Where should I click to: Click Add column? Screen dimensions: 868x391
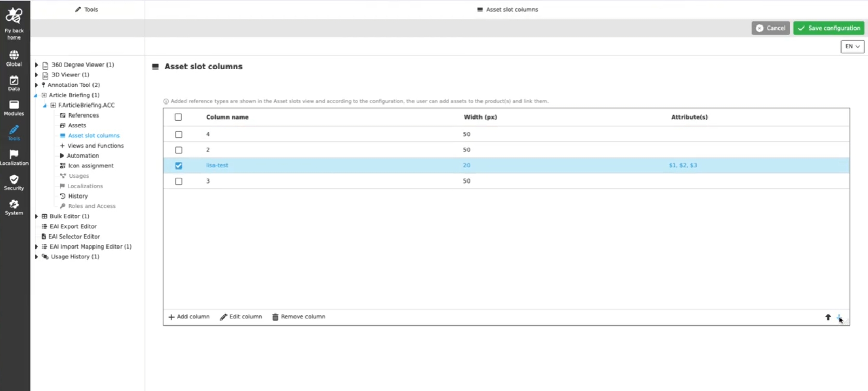point(189,317)
